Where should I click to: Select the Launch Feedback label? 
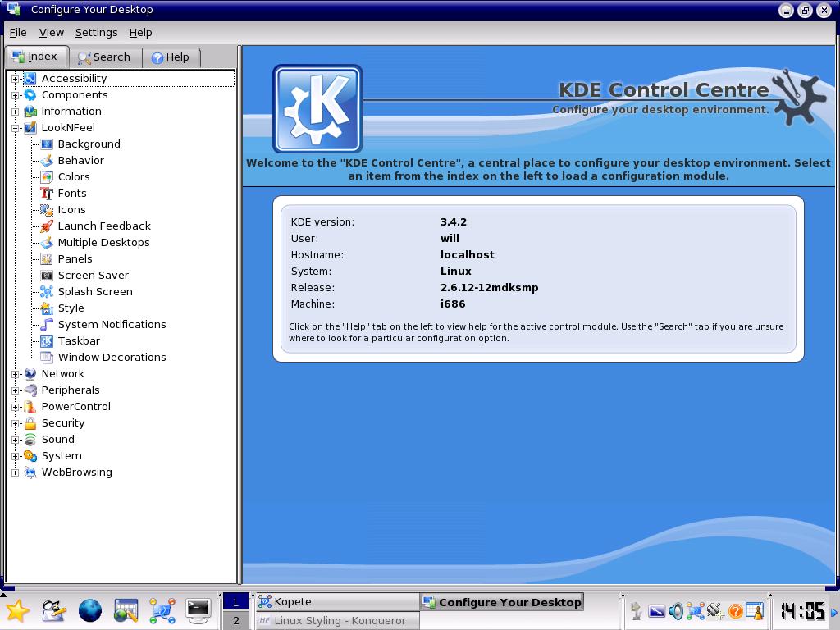pyautogui.click(x=104, y=226)
